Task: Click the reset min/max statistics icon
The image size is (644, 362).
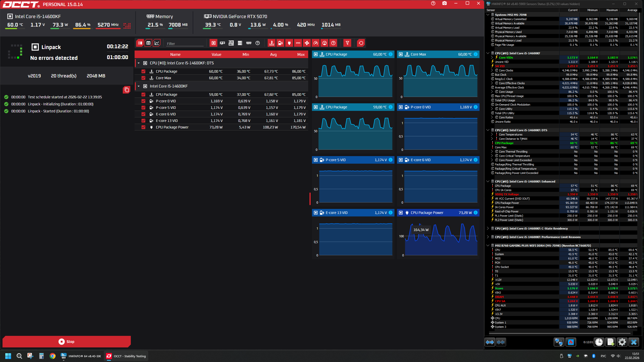Action: point(361,43)
